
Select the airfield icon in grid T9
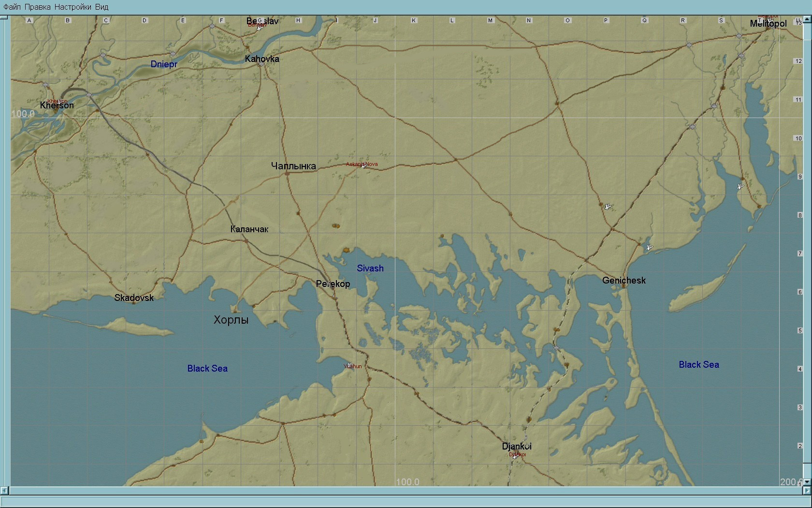point(740,186)
